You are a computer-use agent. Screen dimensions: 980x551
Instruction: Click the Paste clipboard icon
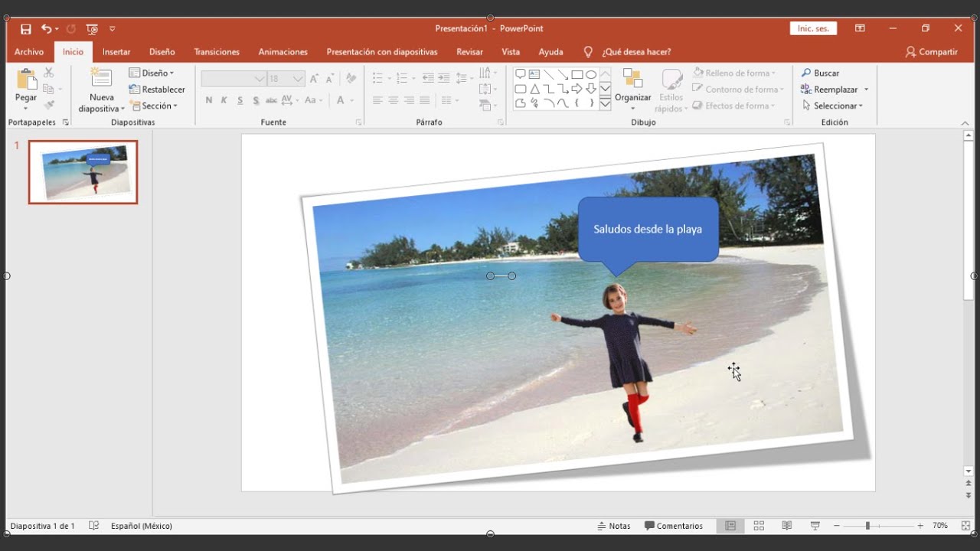26,80
